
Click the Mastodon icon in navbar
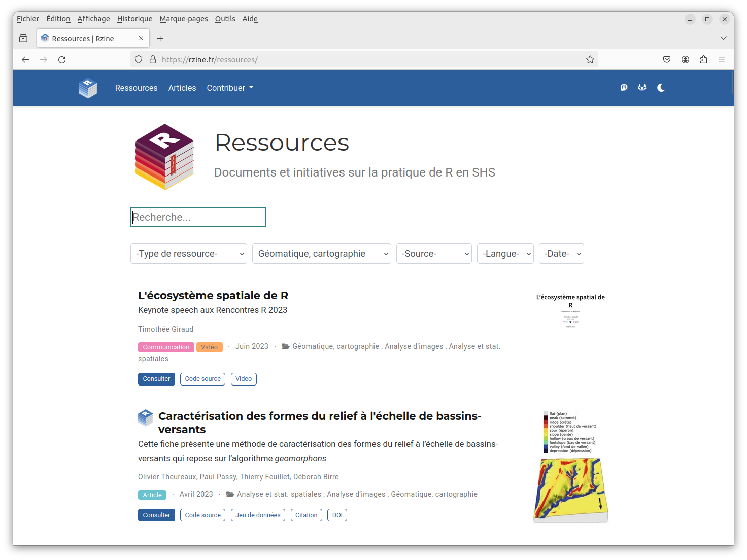(x=624, y=88)
